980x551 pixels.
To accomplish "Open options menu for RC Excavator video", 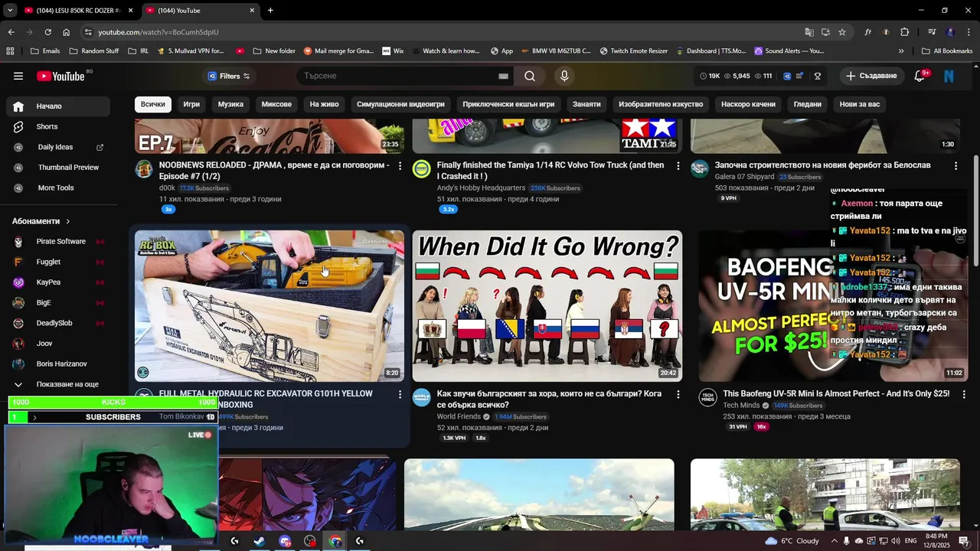I will point(400,394).
